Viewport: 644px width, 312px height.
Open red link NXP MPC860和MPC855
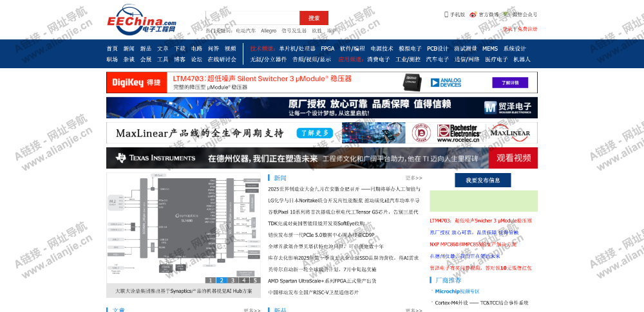point(473,244)
